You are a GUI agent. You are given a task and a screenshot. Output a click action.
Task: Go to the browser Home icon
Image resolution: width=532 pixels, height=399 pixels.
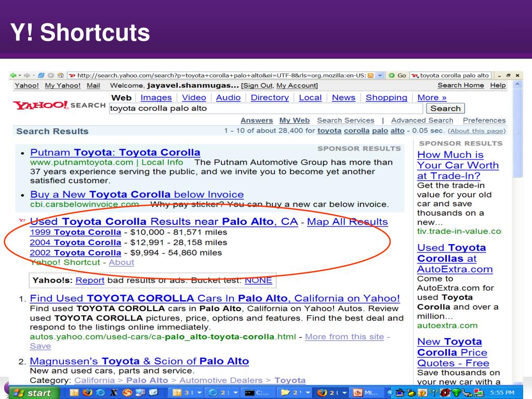(x=61, y=75)
